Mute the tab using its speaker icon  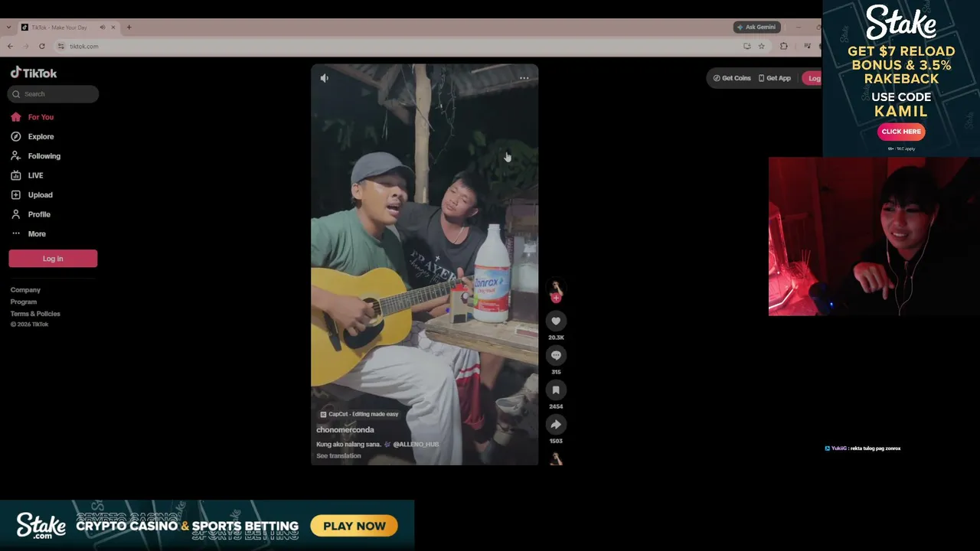(102, 28)
